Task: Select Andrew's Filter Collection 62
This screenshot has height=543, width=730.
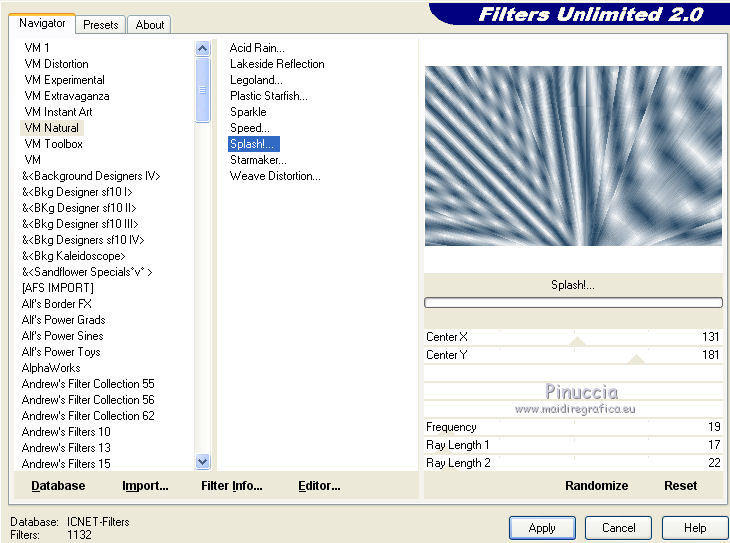Action: (x=88, y=416)
